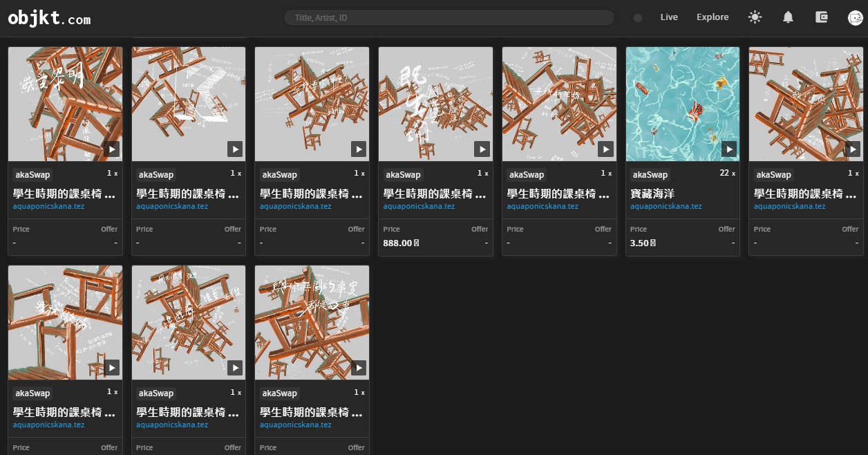This screenshot has height=455, width=868.
Task: Open aquaponicskana.tez link under 寶藏海洋
Action: [x=666, y=206]
